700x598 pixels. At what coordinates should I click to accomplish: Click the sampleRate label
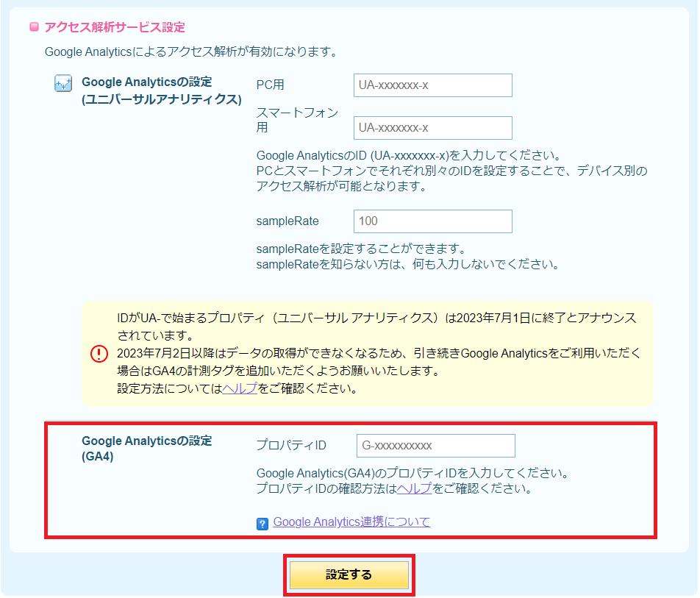tap(287, 221)
